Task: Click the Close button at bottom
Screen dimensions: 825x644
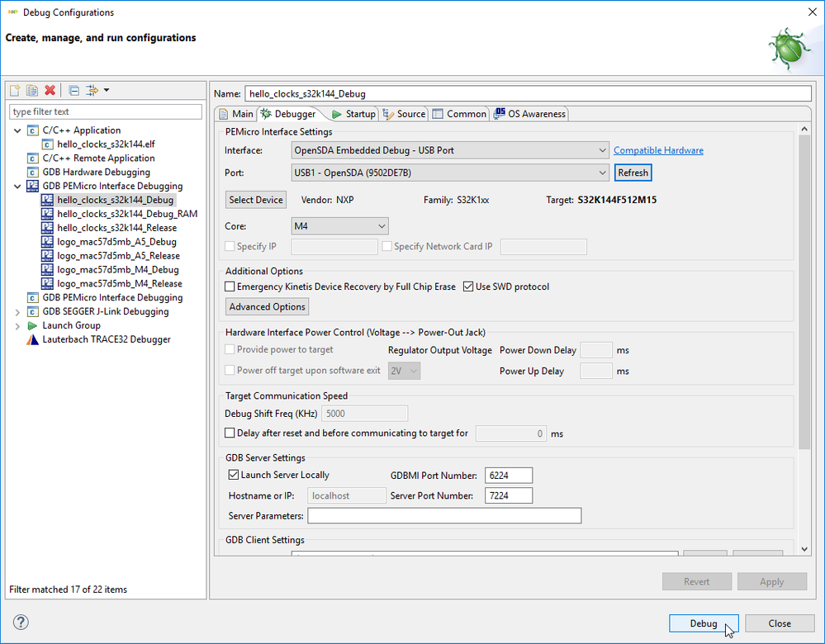Action: tap(780, 623)
